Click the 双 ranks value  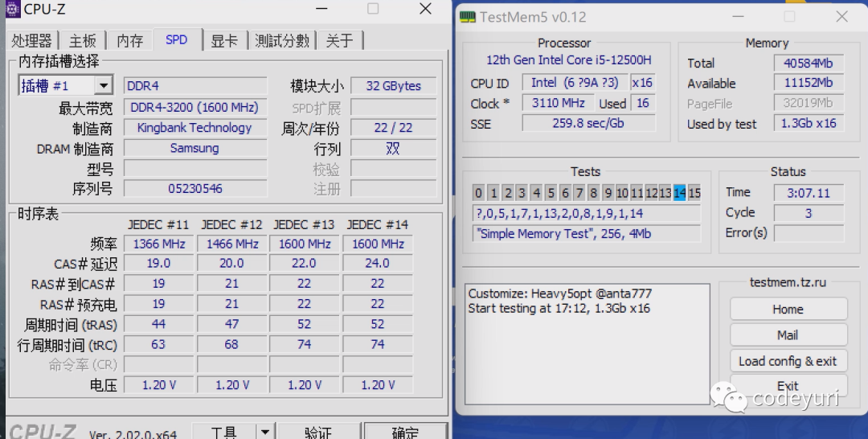pos(394,149)
